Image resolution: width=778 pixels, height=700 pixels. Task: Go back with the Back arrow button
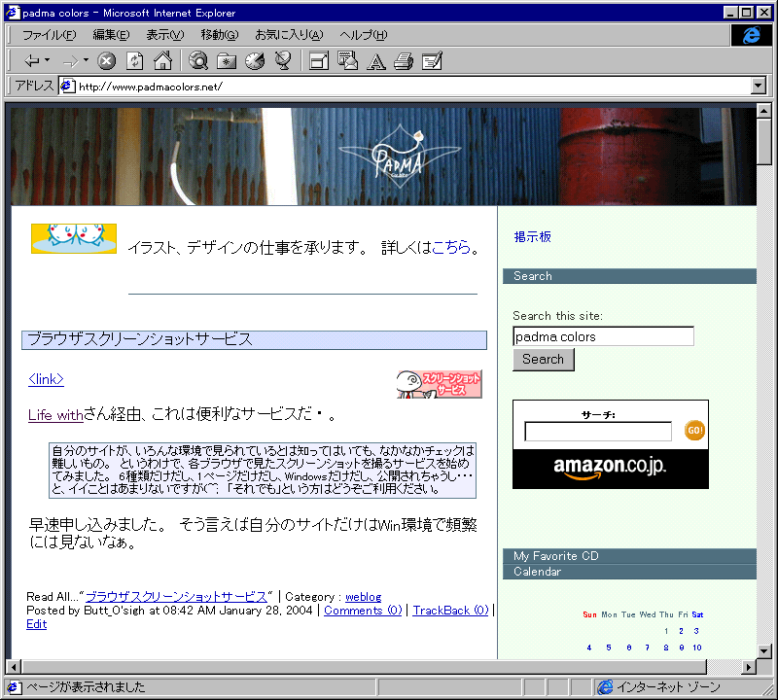click(x=31, y=61)
